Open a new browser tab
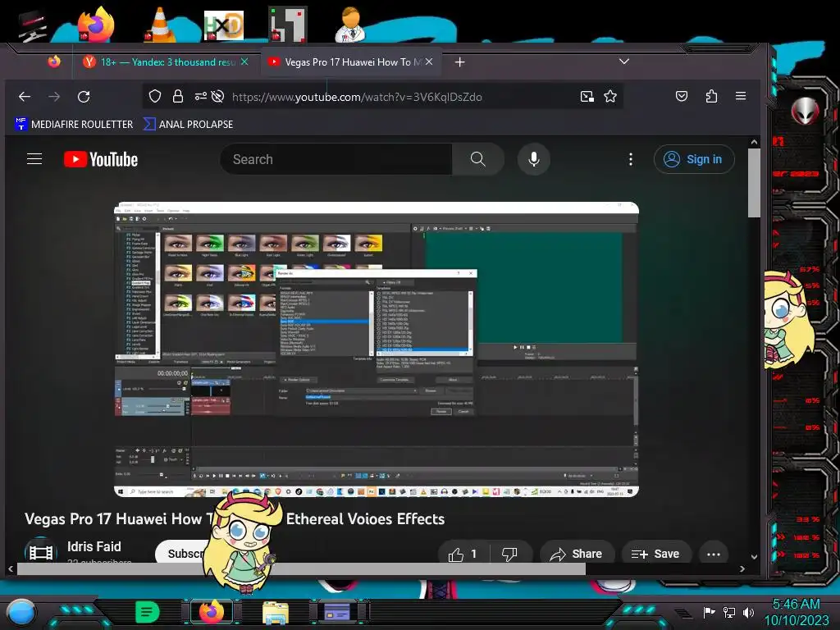Viewport: 840px width, 630px height. click(459, 62)
